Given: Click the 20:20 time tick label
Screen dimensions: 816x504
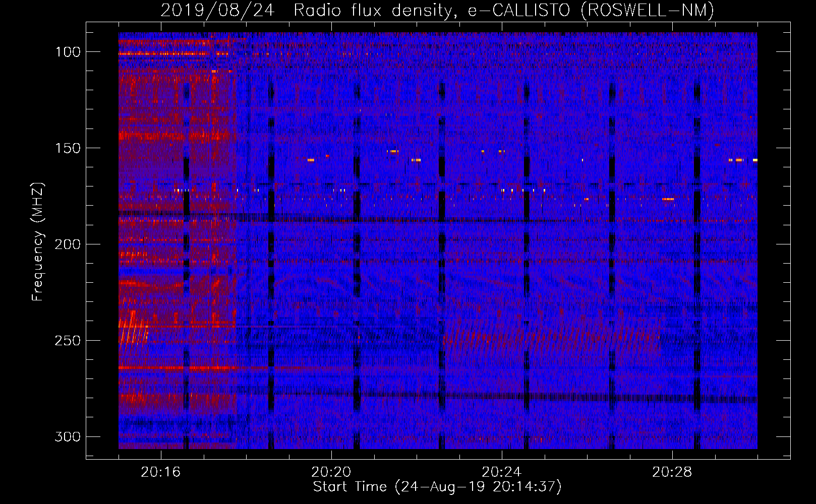Looking at the screenshot, I should point(331,472).
